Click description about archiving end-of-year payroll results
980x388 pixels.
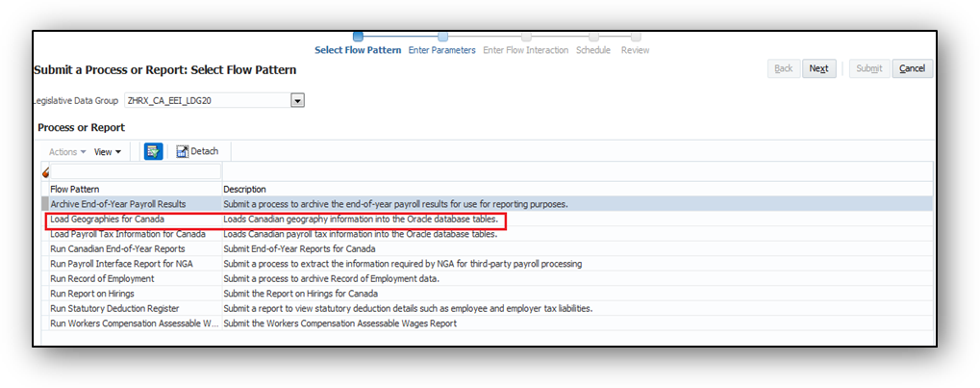point(395,204)
